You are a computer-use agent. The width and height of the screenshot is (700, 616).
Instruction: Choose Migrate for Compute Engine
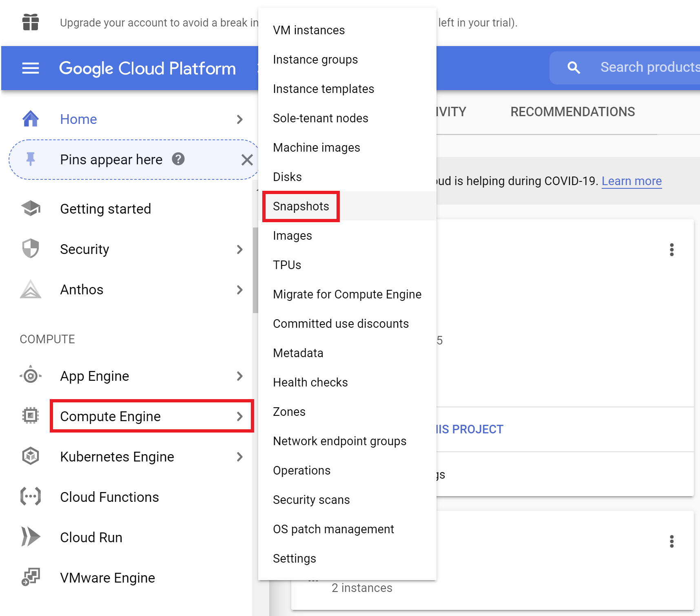(347, 294)
